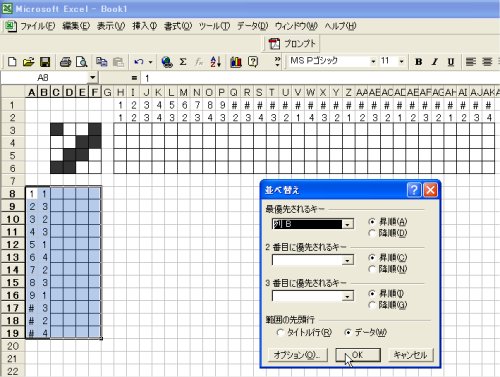500x377 pixels.
Task: Apply Italic formatting with I icon
Action: tap(435, 62)
